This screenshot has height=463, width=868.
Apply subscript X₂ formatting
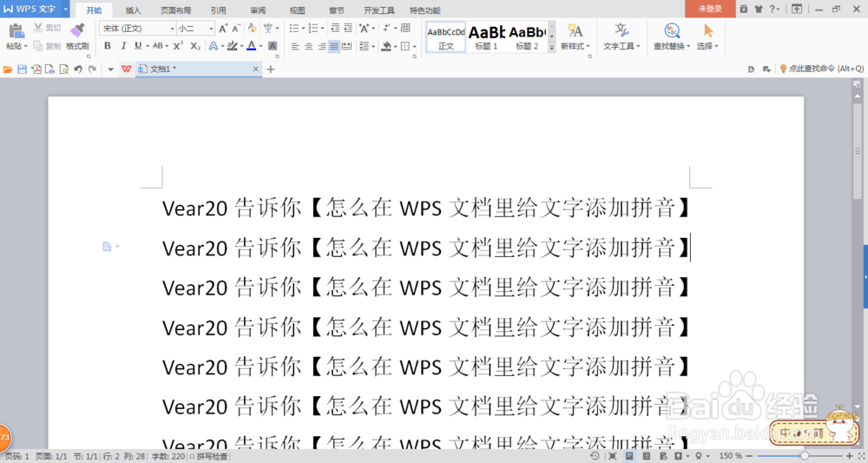point(194,46)
